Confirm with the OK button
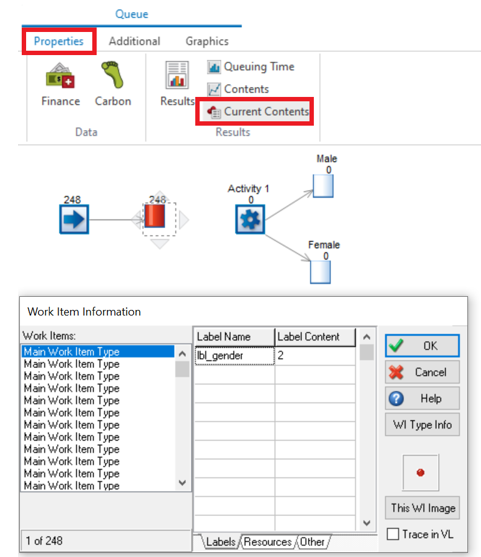 422,346
